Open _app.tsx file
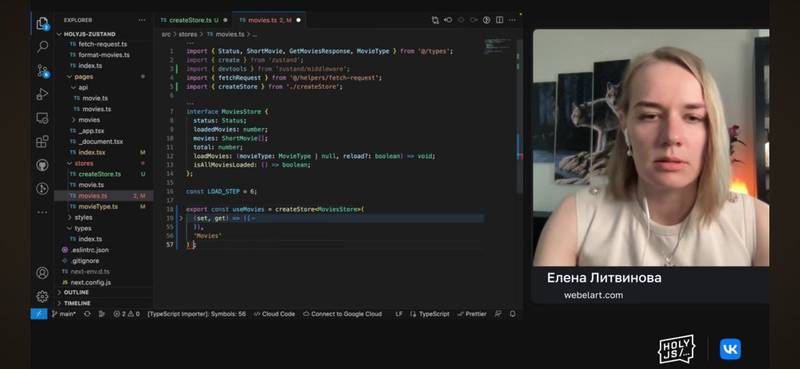This screenshot has height=369, width=800. click(x=91, y=131)
